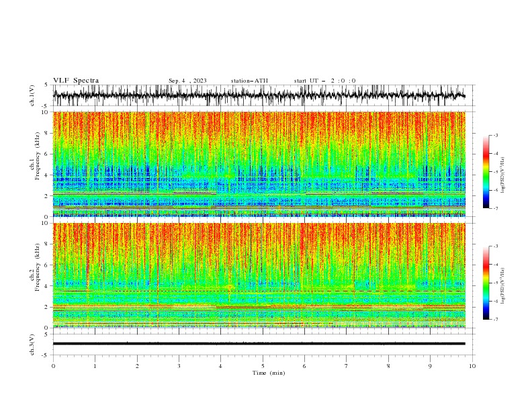Click the "ch.3(V)" axis label
532x411 pixels.
[32, 345]
